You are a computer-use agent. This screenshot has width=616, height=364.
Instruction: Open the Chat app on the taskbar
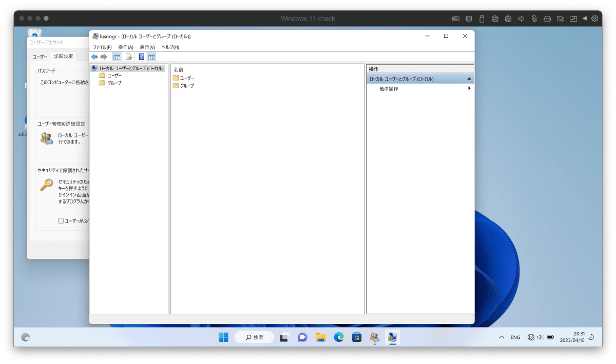tap(302, 337)
